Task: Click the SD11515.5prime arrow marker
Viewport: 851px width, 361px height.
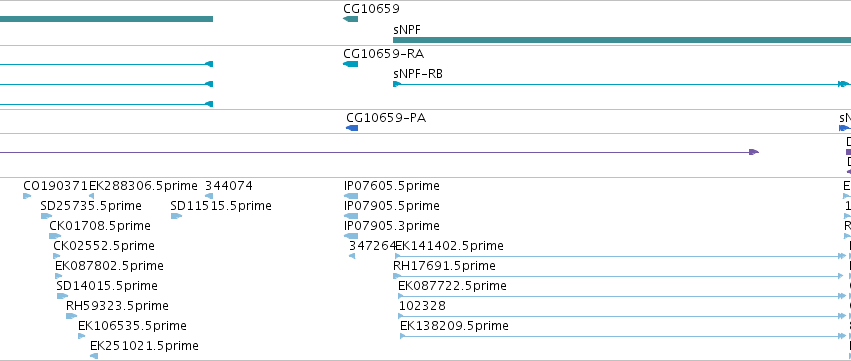Action: click(x=176, y=216)
